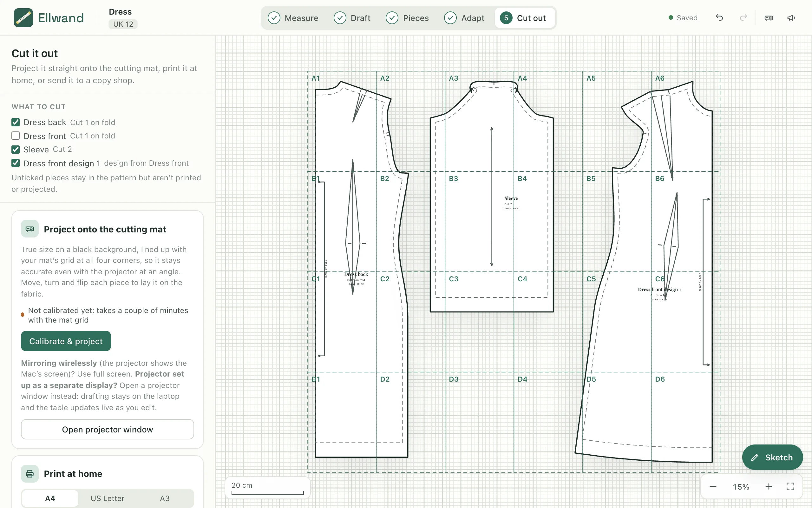The image size is (812, 508).
Task: Choose A4 paper size
Action: (x=50, y=498)
